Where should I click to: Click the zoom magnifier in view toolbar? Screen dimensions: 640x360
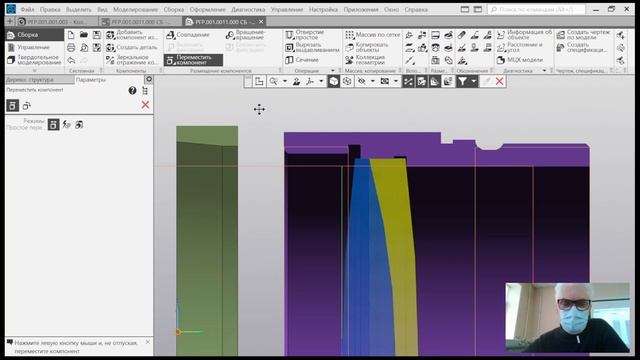[x=273, y=82]
